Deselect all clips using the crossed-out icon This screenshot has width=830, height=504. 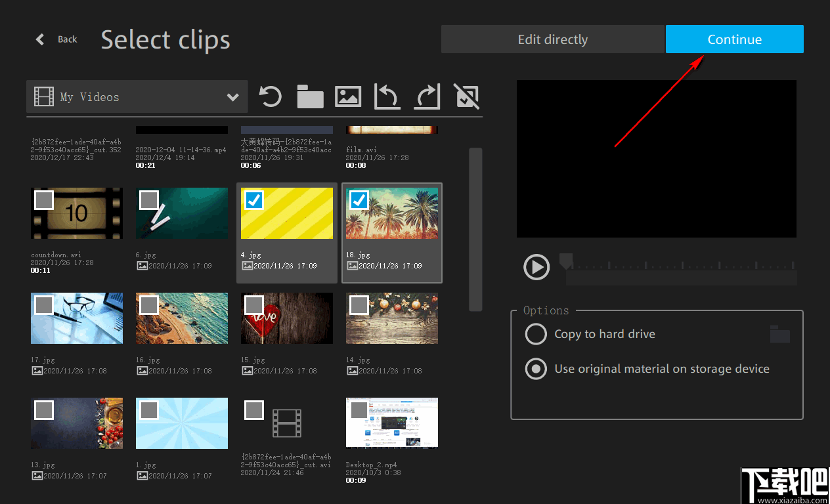click(x=466, y=96)
